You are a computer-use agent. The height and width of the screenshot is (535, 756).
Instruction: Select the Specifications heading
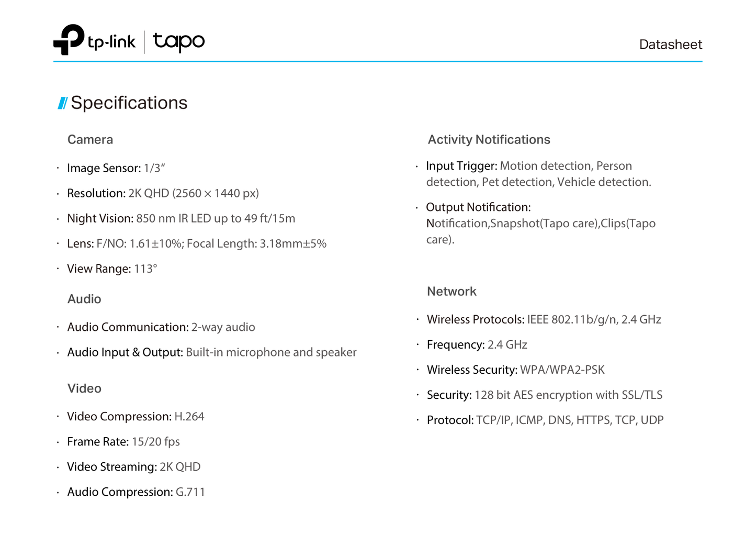[129, 103]
